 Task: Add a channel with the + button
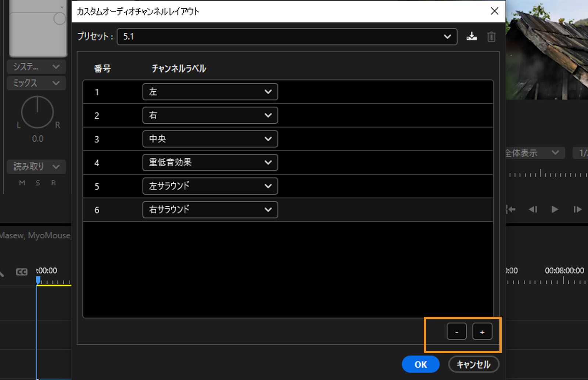click(x=482, y=331)
